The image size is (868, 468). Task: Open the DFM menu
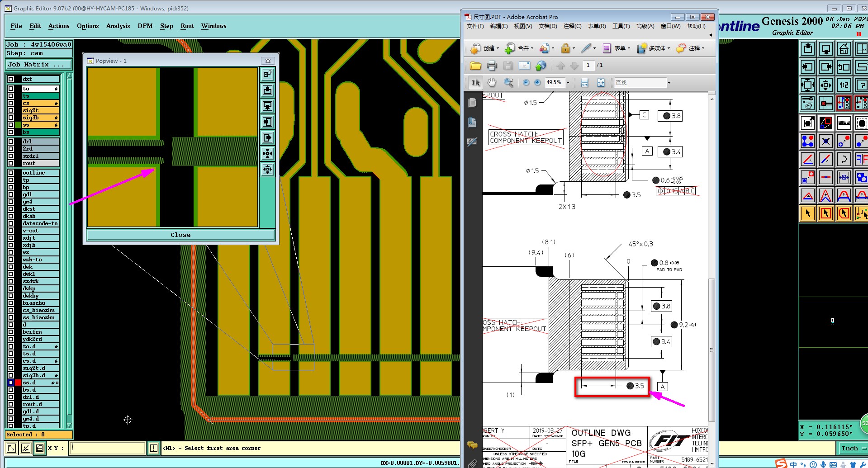(145, 26)
